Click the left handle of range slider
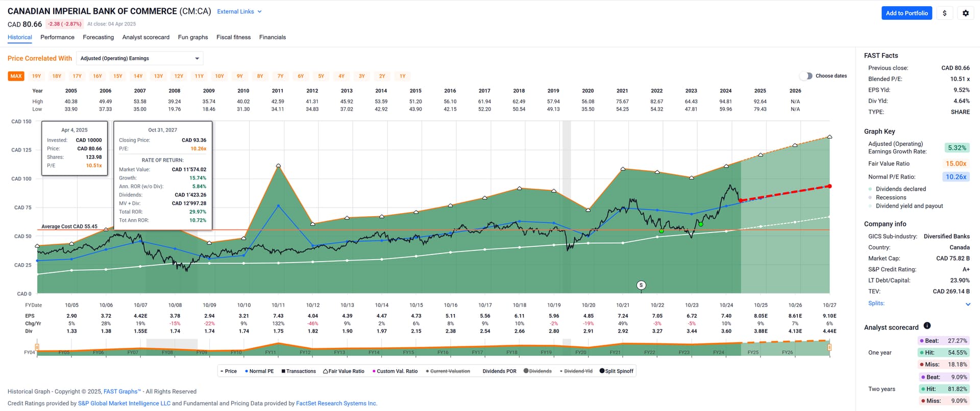980x411 pixels. pos(37,348)
